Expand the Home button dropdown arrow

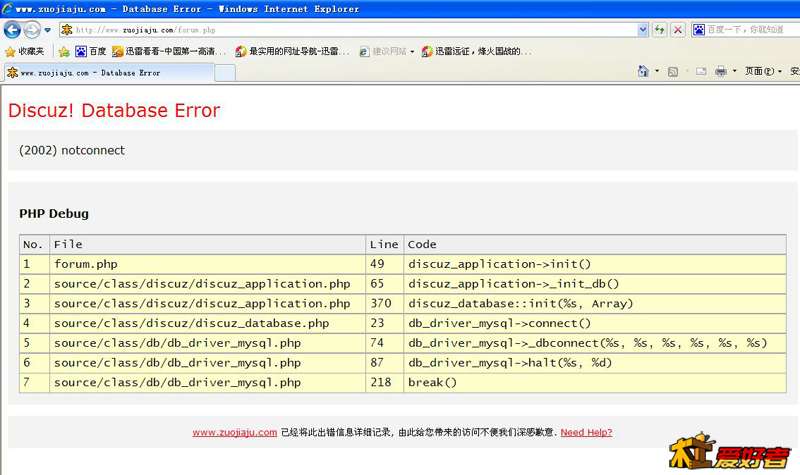(x=657, y=71)
